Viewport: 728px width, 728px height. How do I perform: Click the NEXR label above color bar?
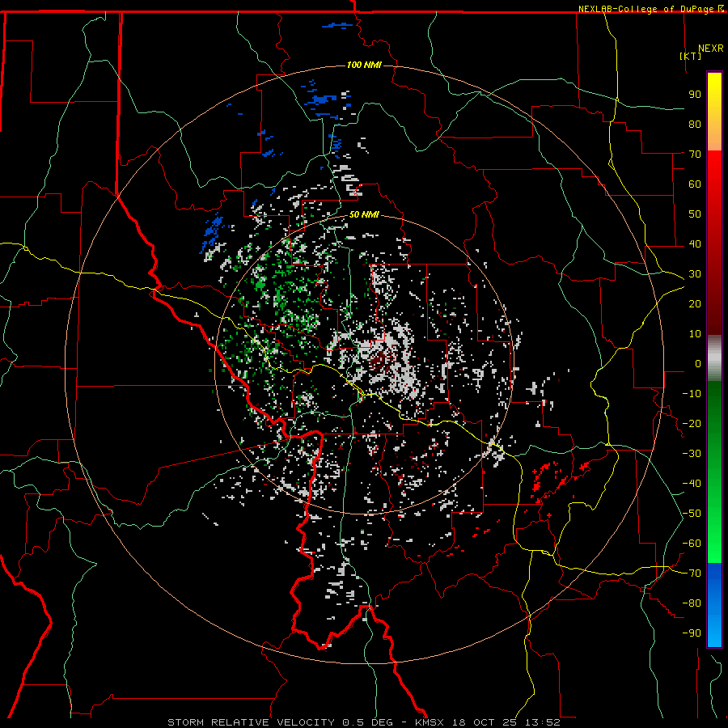click(x=711, y=49)
